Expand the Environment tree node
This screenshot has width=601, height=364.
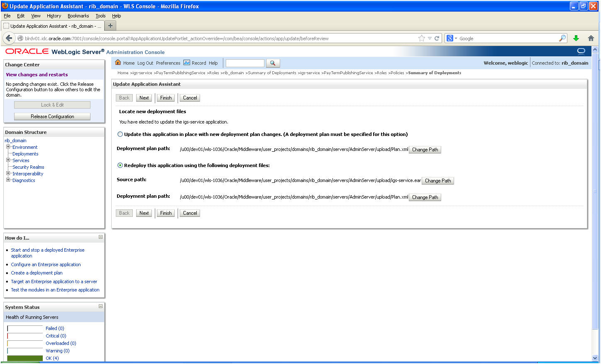point(8,147)
